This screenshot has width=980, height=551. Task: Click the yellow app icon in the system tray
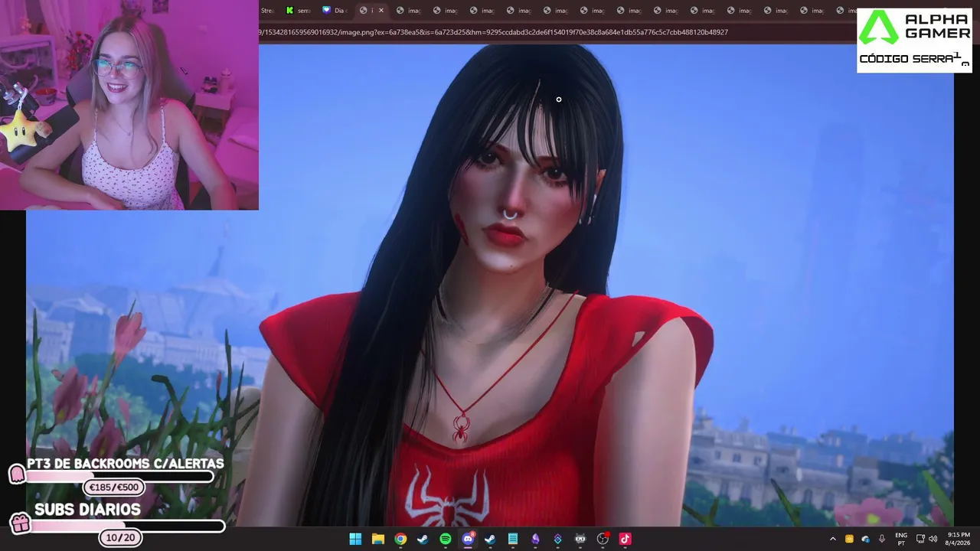(849, 539)
